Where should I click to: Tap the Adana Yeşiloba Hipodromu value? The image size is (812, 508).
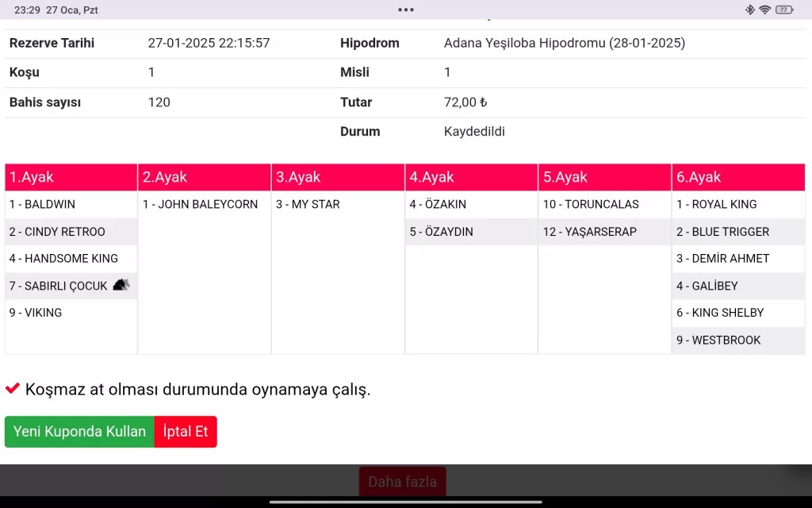point(564,43)
